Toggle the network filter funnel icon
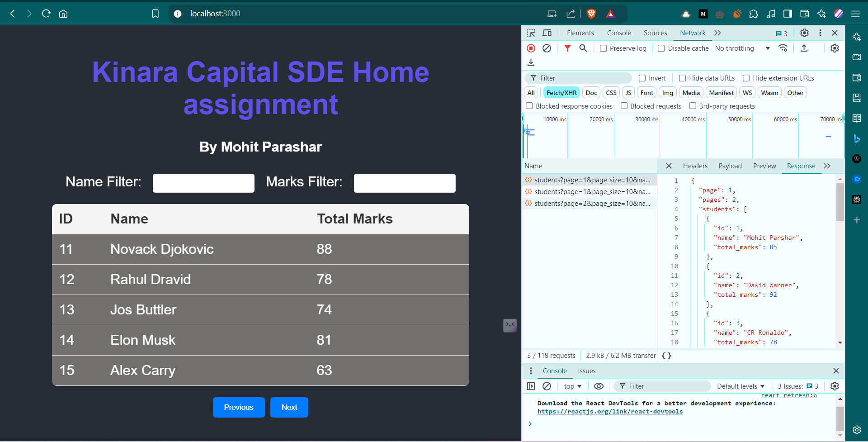Image resolution: width=868 pixels, height=442 pixels. pos(567,48)
